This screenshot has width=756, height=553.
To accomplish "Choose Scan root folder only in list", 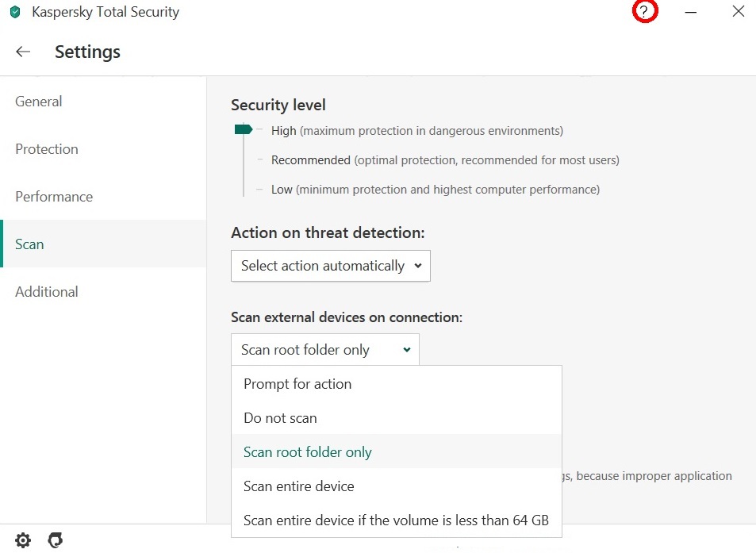I will 397,451.
